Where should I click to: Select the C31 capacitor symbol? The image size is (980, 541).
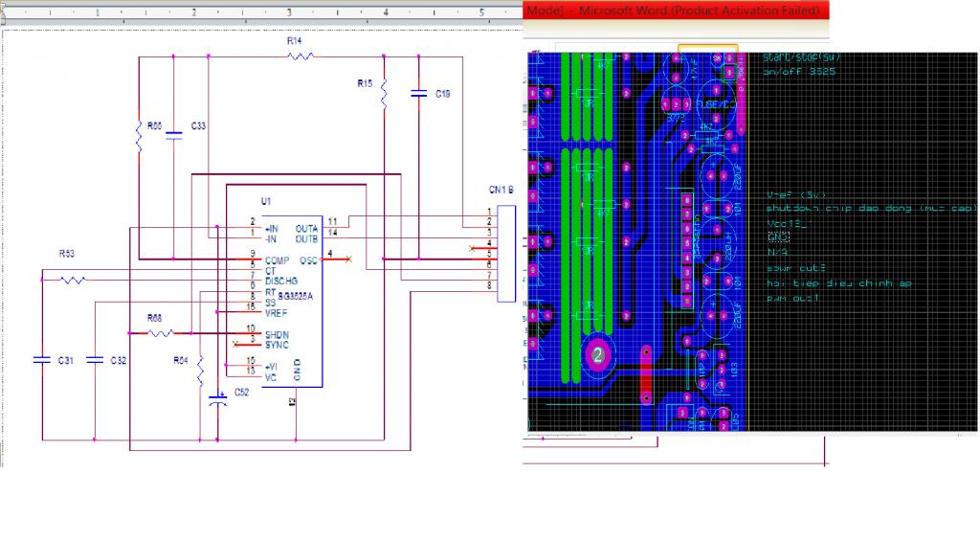pos(42,360)
